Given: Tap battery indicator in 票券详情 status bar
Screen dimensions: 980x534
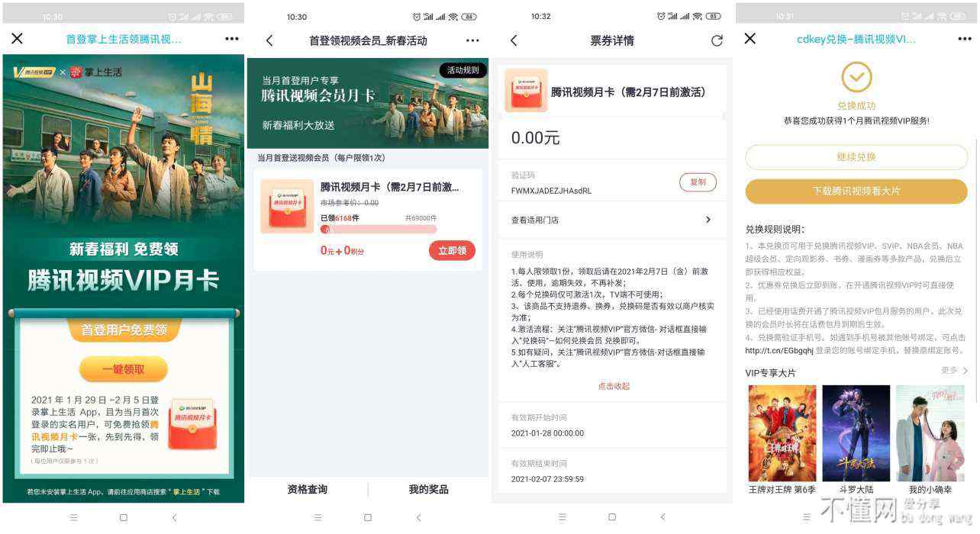Looking at the screenshot, I should 714,17.
